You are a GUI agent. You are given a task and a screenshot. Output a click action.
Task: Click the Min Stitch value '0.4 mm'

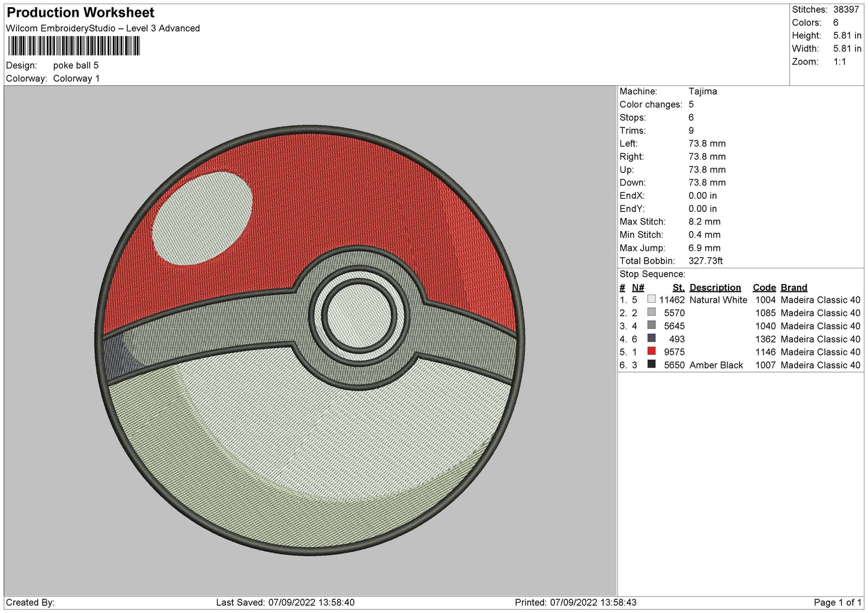pos(705,235)
